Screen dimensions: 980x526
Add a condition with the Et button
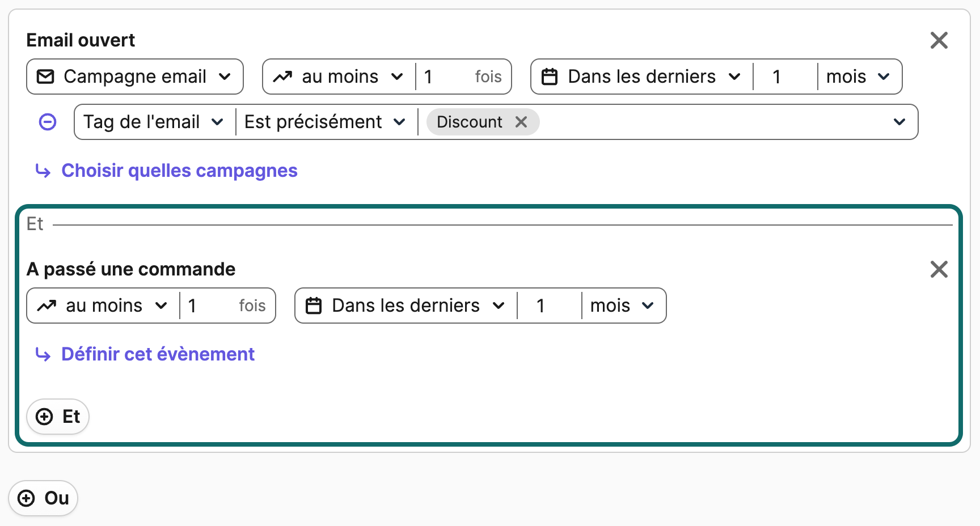(x=58, y=417)
